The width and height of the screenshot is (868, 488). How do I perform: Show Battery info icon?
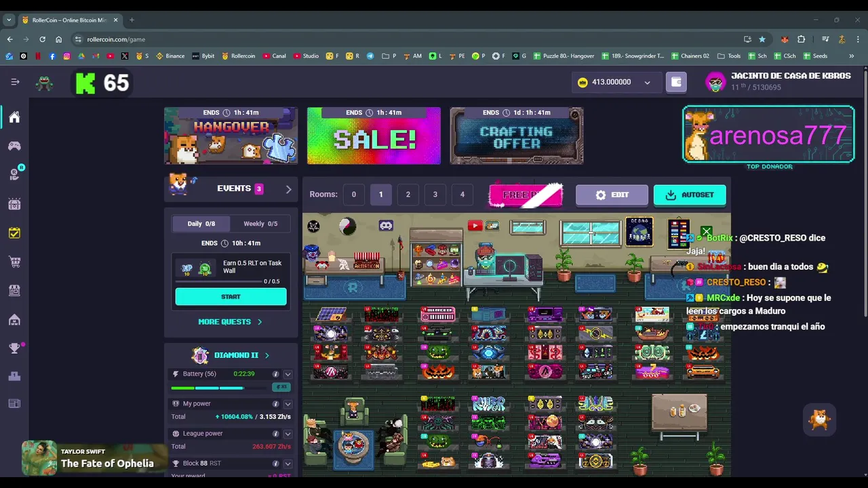click(x=275, y=374)
